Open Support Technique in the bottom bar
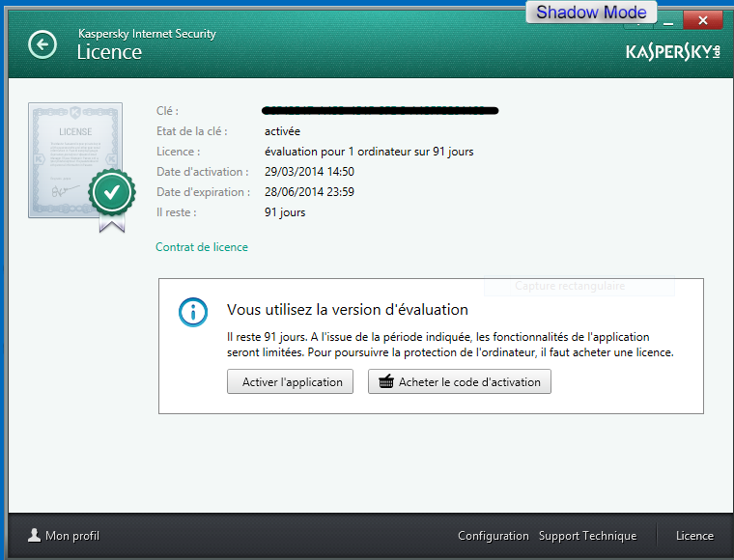734x560 pixels. coord(587,536)
